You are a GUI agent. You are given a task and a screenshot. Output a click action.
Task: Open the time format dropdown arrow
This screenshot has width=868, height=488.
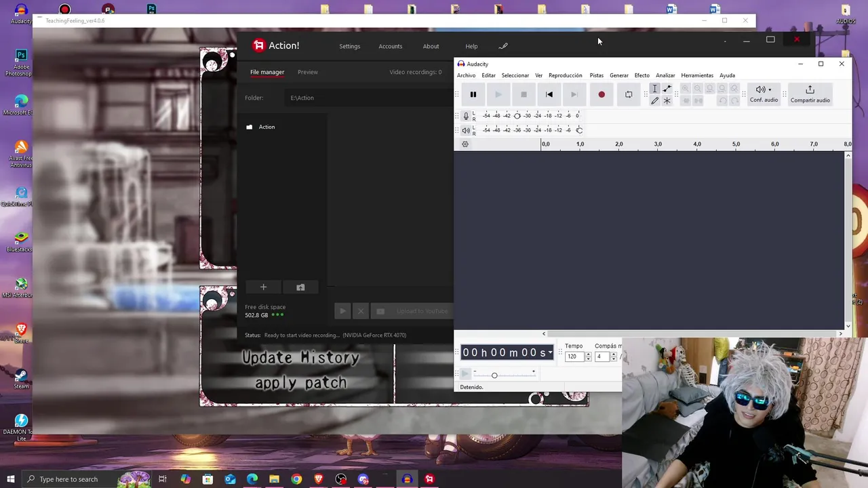pos(550,352)
